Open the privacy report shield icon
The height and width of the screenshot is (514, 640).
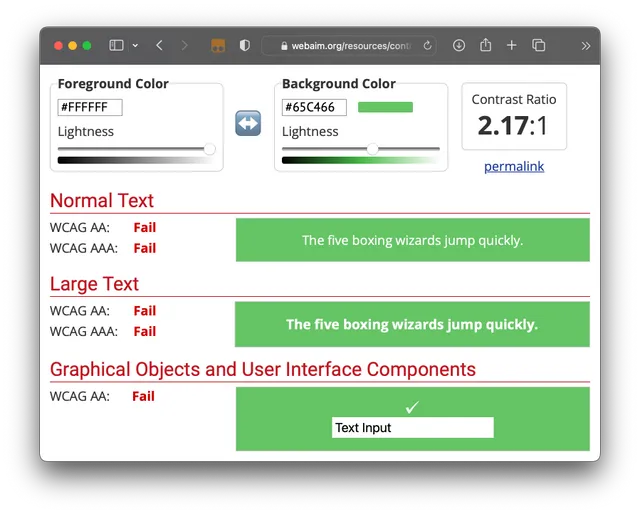[x=244, y=45]
